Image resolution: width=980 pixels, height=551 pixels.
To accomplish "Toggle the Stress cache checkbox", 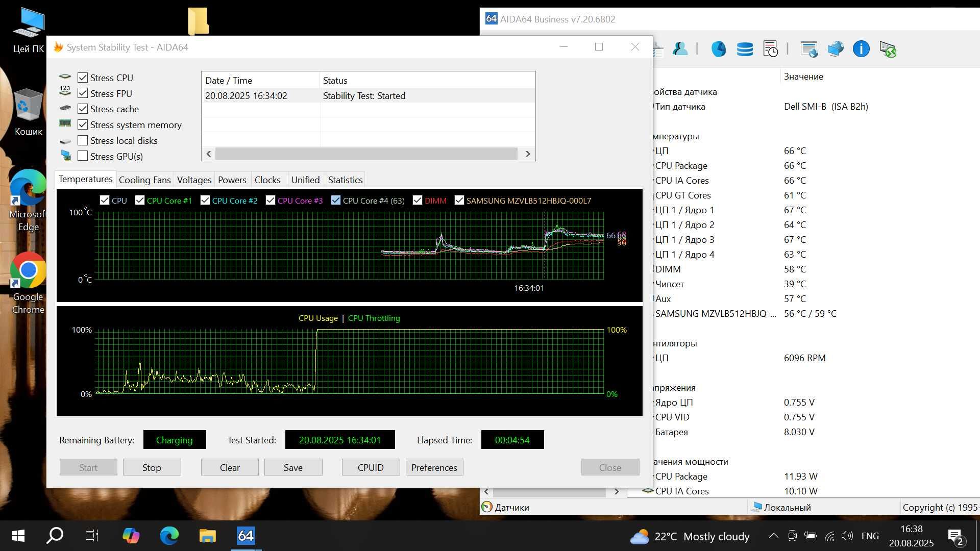I will point(83,109).
